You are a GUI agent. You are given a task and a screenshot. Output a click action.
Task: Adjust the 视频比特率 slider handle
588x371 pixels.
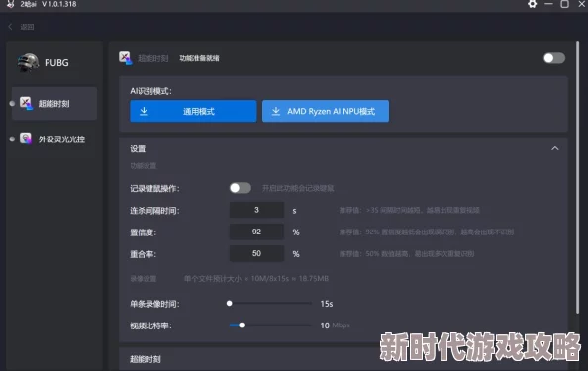click(x=242, y=325)
